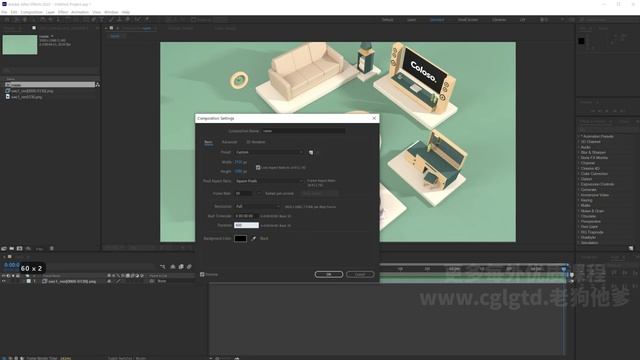This screenshot has width=640, height=360.
Task: Toggle the Lock Aspect Ratio checkbox
Action: point(258,167)
